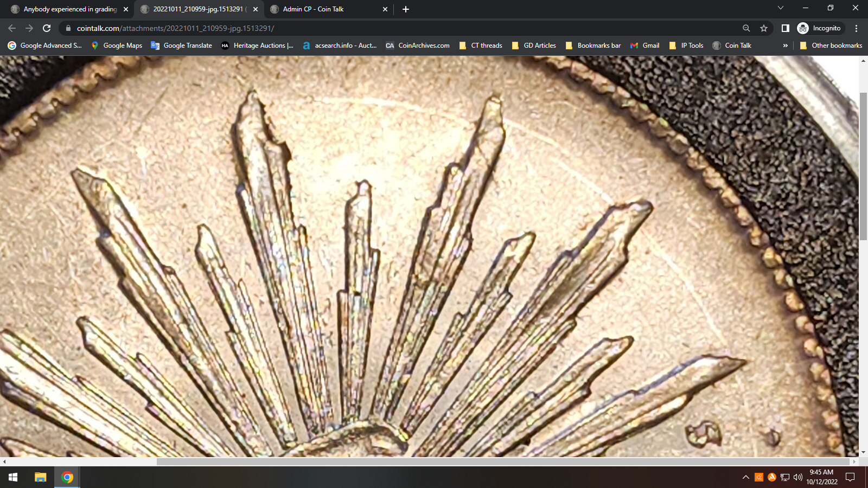
Task: Open the Heritage Auctions bookmark
Action: (258, 46)
